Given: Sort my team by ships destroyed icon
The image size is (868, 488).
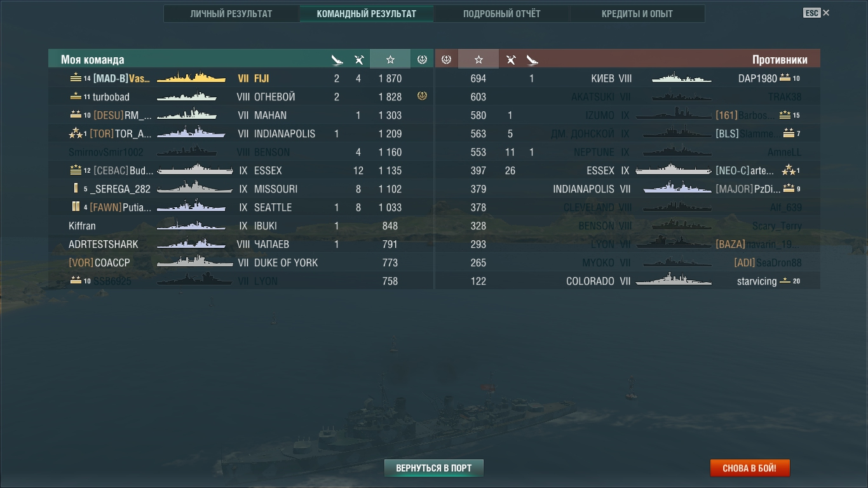Looking at the screenshot, I should point(337,60).
